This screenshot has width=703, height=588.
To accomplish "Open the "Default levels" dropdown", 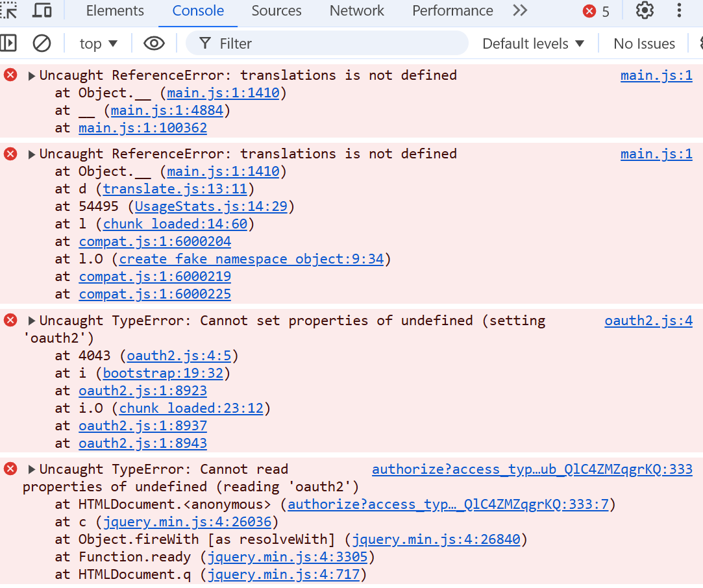I will click(x=532, y=43).
